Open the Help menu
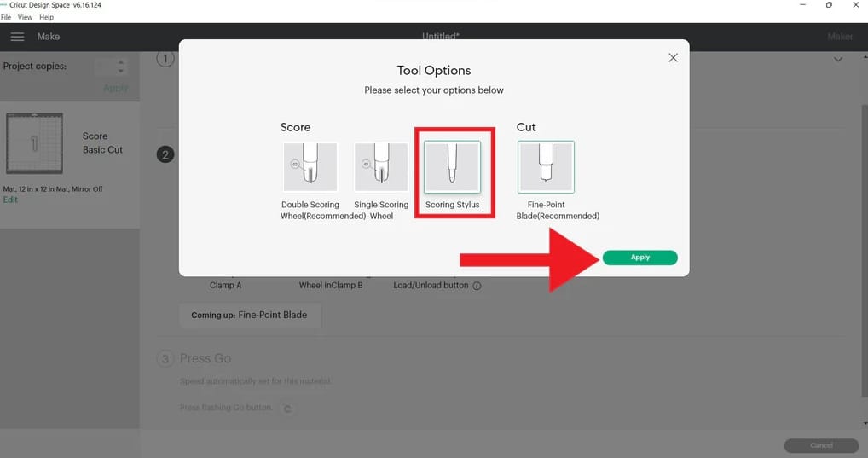This screenshot has width=868, height=458. pos(46,17)
